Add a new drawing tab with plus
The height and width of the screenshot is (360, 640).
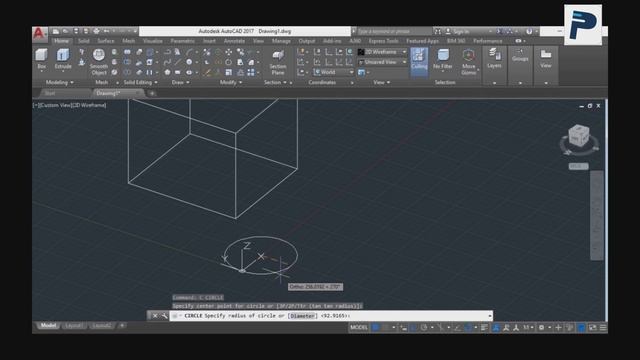click(x=151, y=93)
